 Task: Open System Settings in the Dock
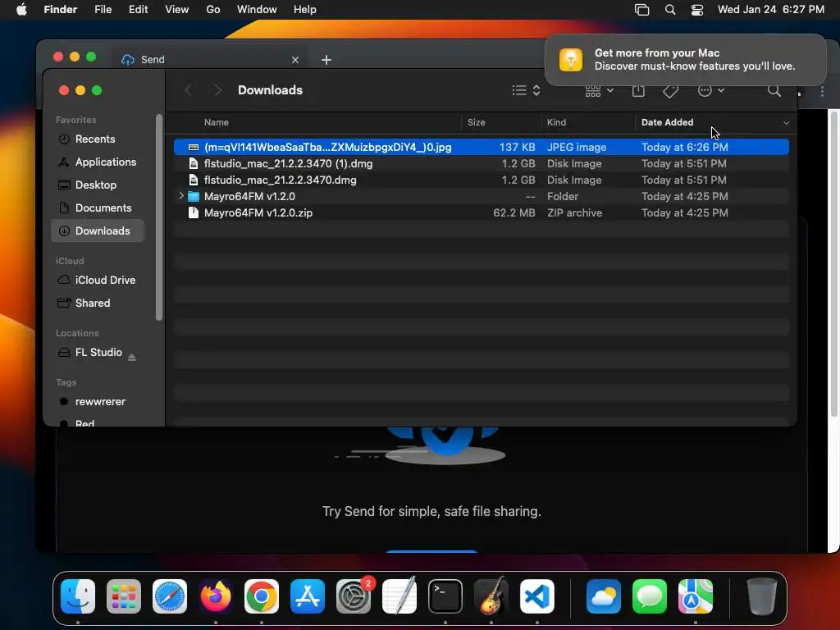tap(354, 596)
